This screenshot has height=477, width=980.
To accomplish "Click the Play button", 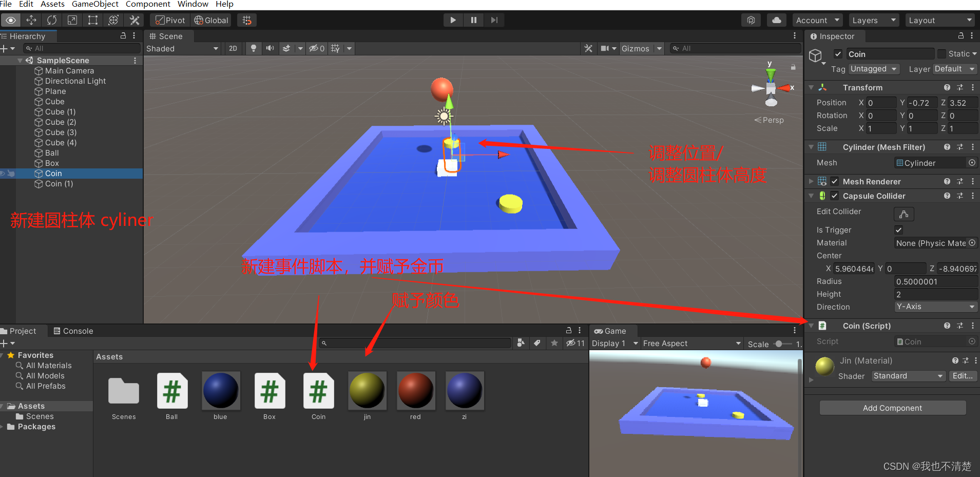I will [x=453, y=20].
